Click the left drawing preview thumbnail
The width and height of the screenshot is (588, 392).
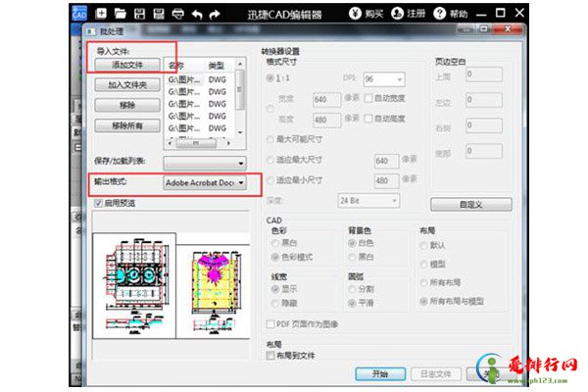[x=134, y=285]
